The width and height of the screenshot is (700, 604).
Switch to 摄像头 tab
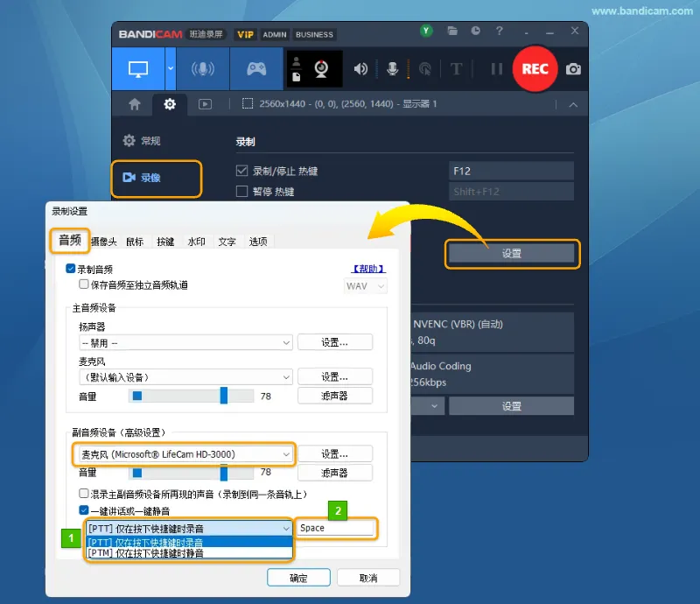(103, 242)
